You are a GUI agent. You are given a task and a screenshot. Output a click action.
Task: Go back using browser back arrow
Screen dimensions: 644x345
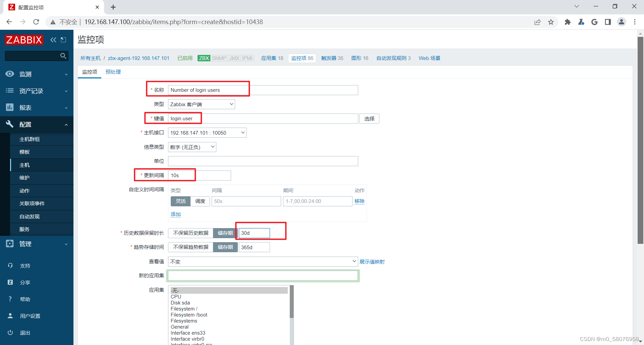point(9,22)
